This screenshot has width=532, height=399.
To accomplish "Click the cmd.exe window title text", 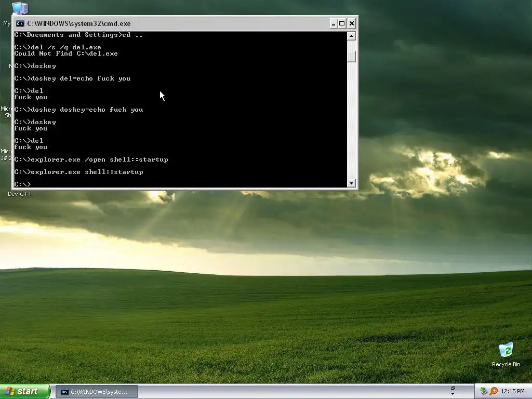I will 79,23.
